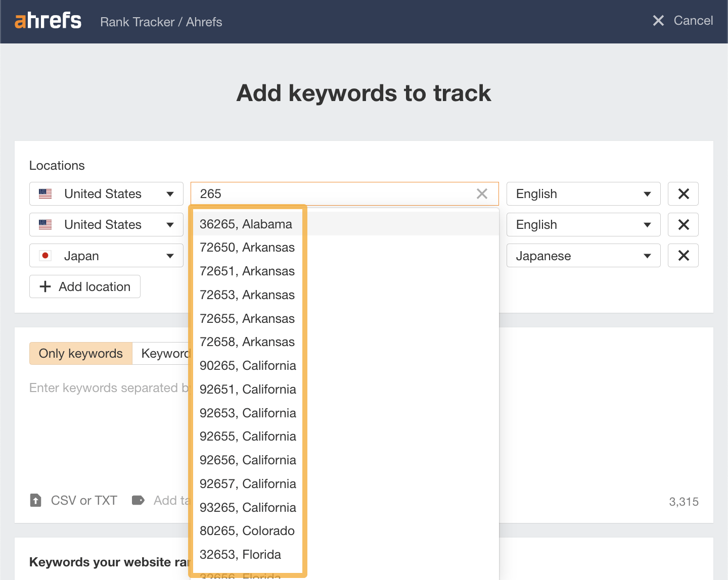Screen dimensions: 728x580
Task: Click the US flag icon in the first location row
Action: pos(45,194)
